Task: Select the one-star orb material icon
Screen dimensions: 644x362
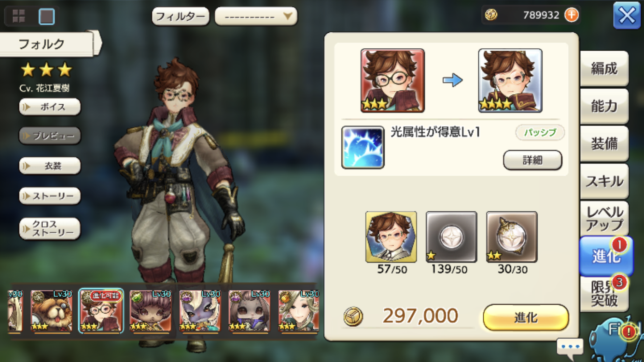Action: 451,237
